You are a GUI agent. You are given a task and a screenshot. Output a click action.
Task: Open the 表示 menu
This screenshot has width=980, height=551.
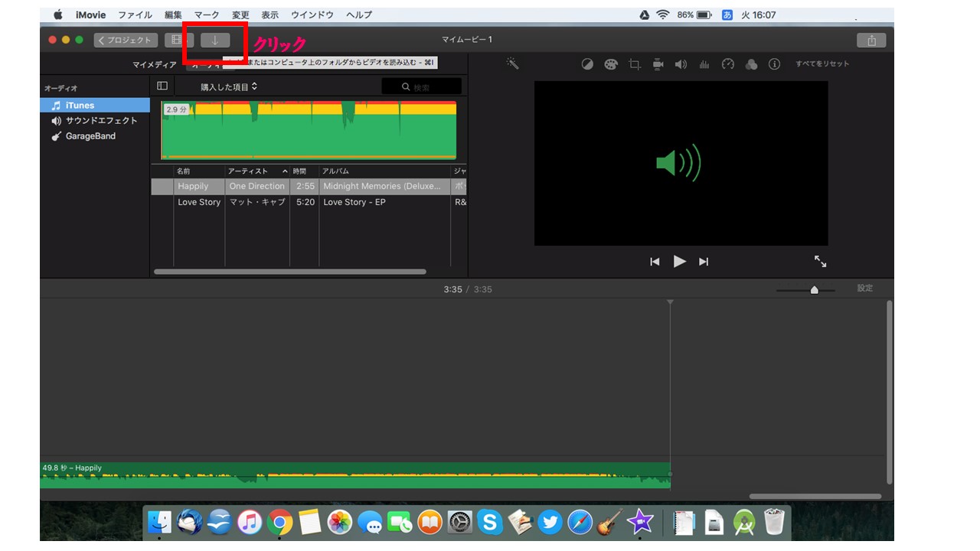tap(269, 15)
